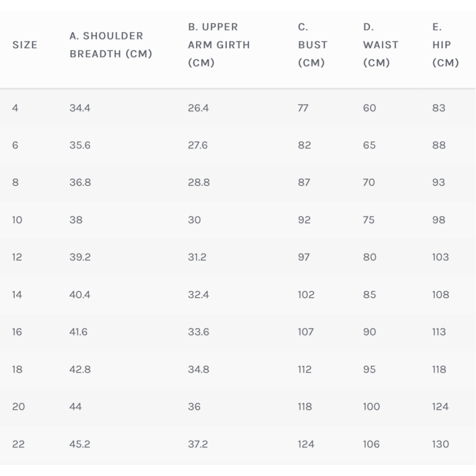Select the B. Upper Arm Girth header
This screenshot has width=476, height=476.
point(218,45)
